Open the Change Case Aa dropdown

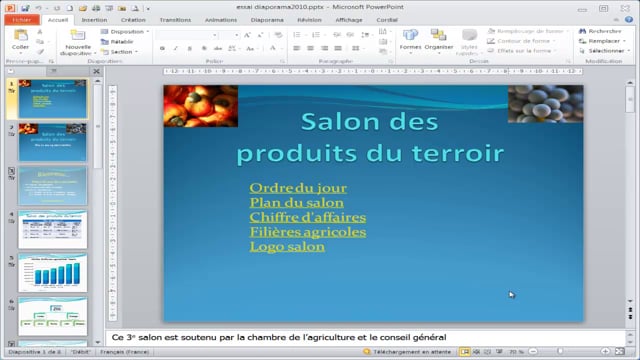point(251,49)
